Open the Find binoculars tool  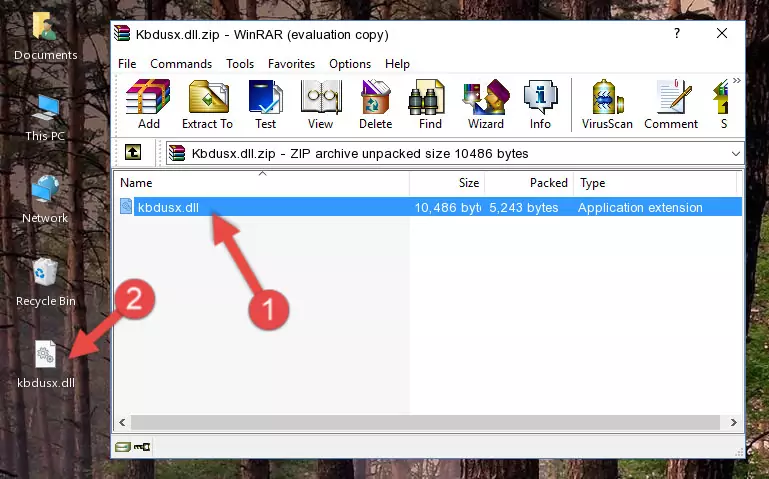(x=430, y=104)
